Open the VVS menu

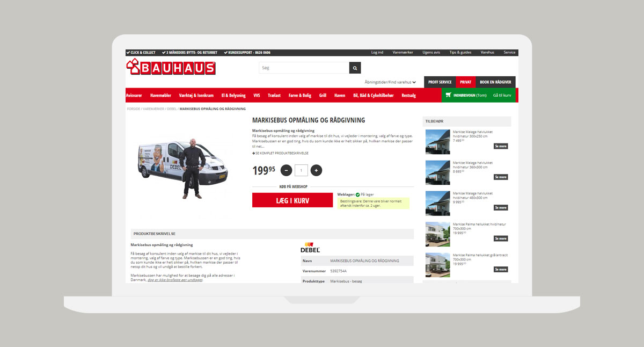(x=257, y=95)
